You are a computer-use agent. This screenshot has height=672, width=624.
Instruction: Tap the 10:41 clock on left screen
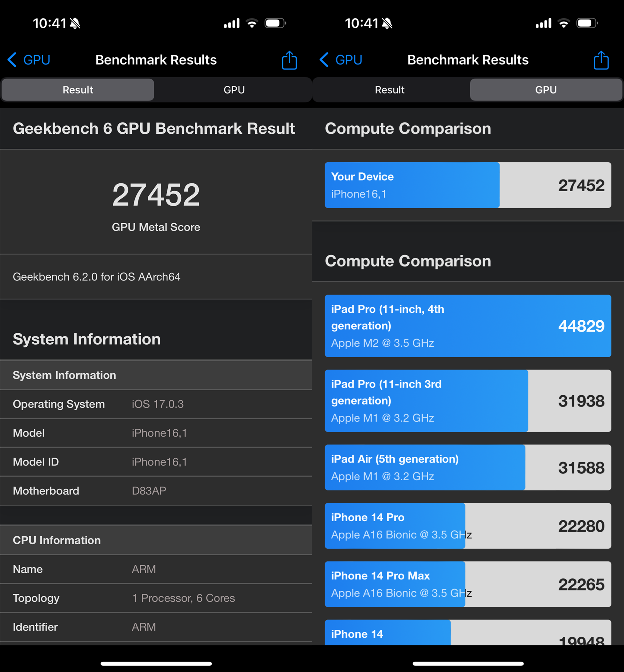click(50, 23)
